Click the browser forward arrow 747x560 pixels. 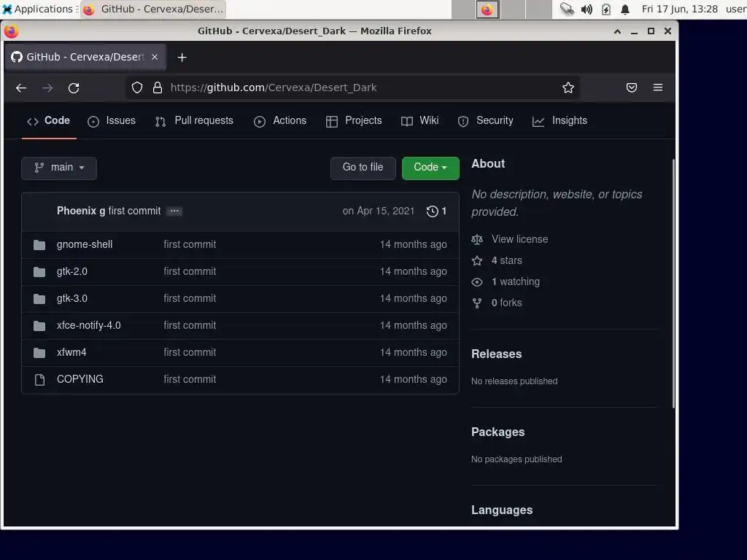tap(47, 88)
